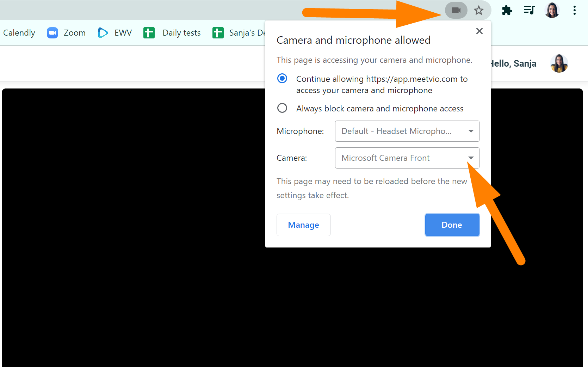This screenshot has height=367, width=588.
Task: Open the Extensions puzzle icon
Action: click(507, 10)
